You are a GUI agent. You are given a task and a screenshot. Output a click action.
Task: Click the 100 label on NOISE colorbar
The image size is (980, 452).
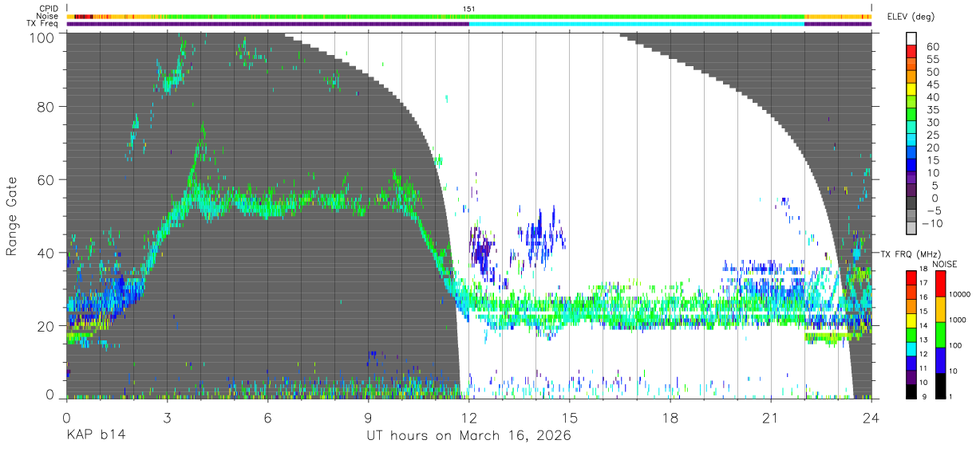point(954,345)
